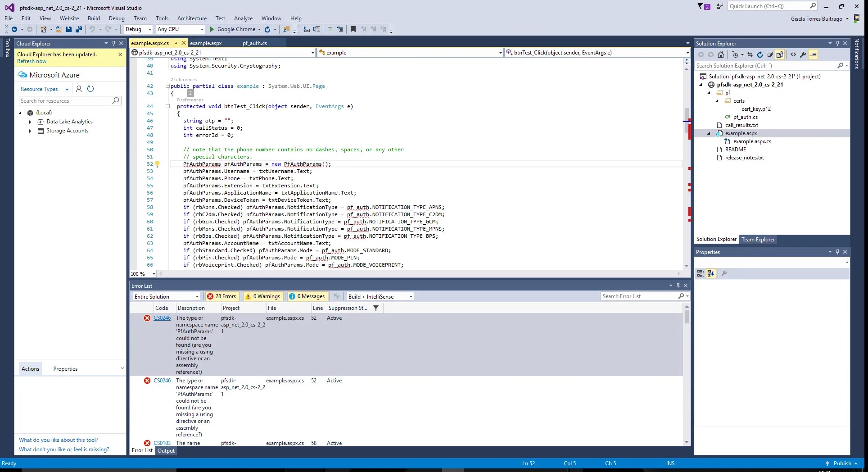Start debugging with the green play icon

[212, 29]
